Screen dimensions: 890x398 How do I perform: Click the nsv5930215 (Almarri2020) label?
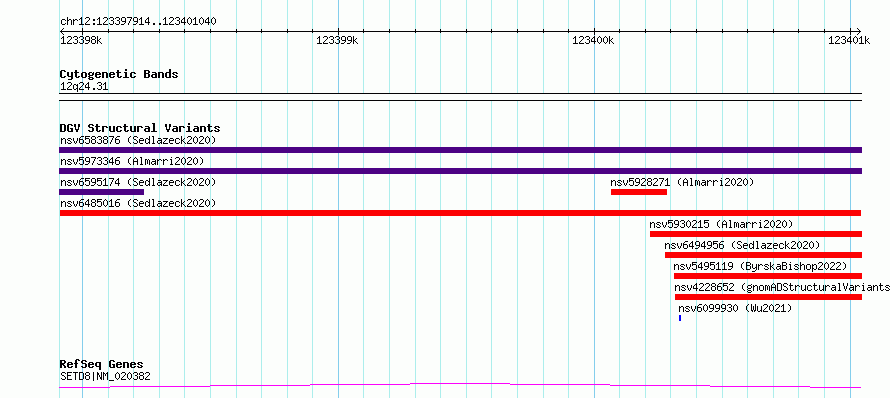(x=721, y=224)
